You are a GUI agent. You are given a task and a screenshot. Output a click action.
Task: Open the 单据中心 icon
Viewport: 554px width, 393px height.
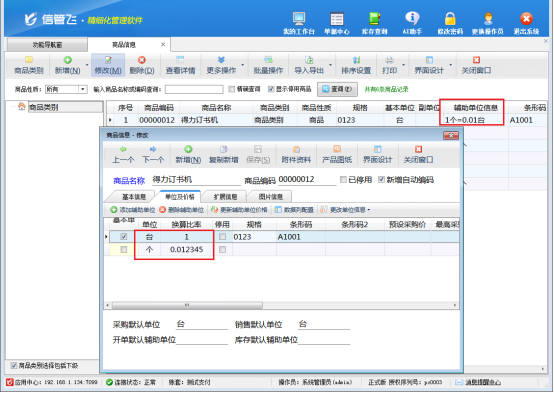pyautogui.click(x=337, y=23)
